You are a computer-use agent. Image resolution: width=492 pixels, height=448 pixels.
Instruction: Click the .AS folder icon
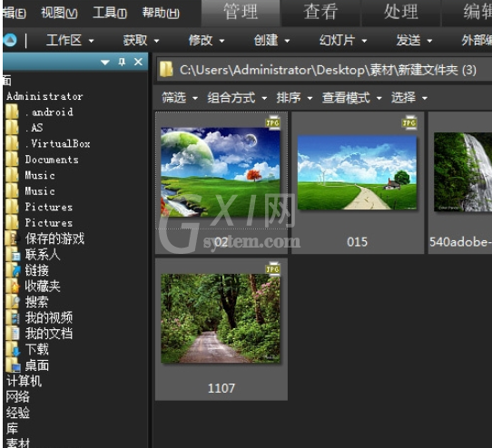click(12, 128)
